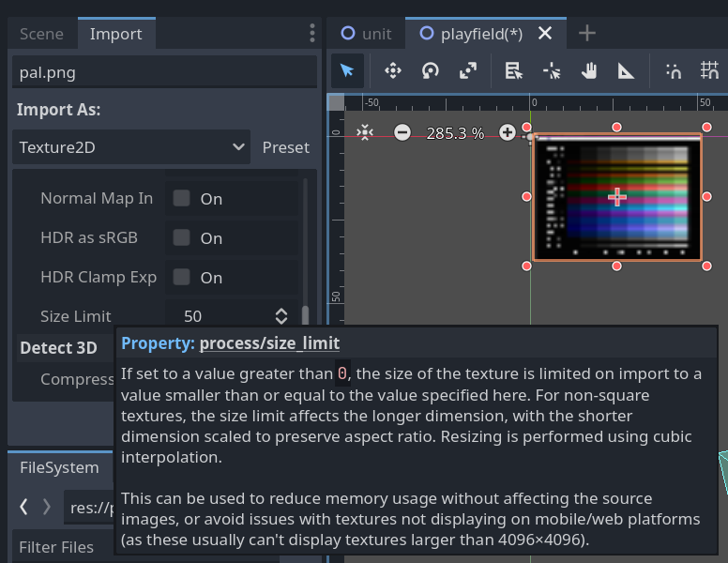Adjust the Size Limit stepper arrows
Screen dimensions: 728x563
pos(281,316)
